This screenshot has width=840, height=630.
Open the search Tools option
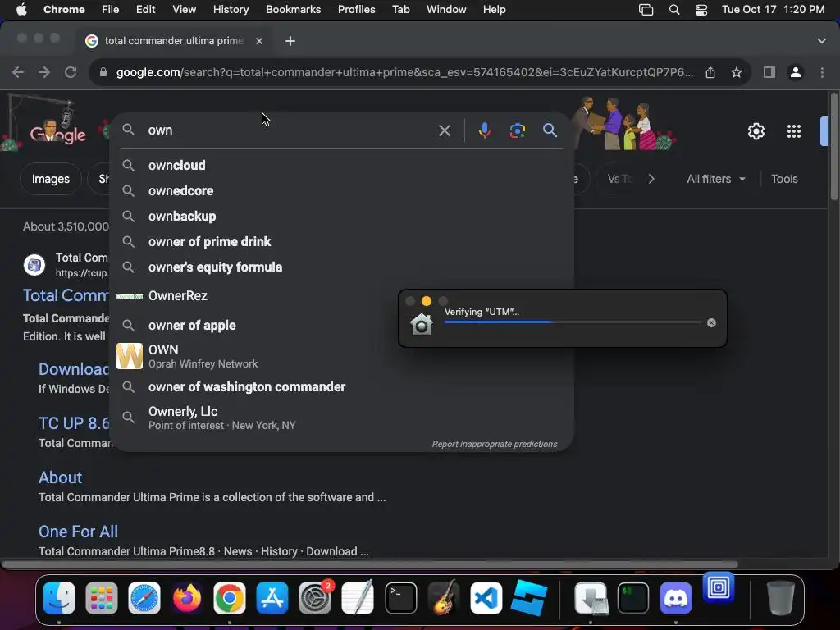(x=784, y=179)
